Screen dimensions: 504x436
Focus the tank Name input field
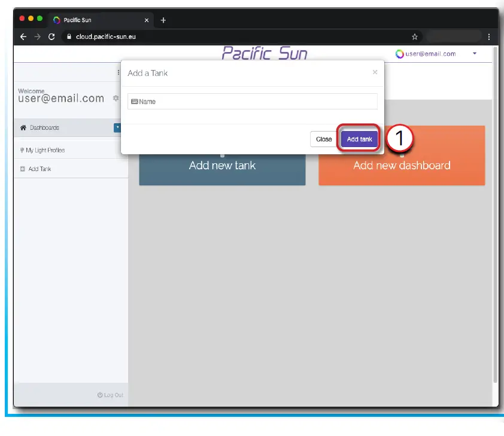tap(253, 102)
